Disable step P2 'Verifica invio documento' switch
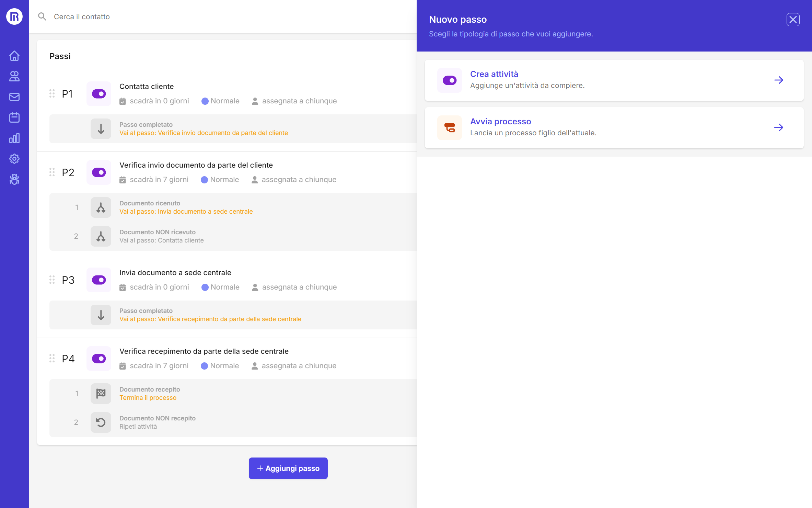Screen dimensions: 812x508 pyautogui.click(x=98, y=172)
